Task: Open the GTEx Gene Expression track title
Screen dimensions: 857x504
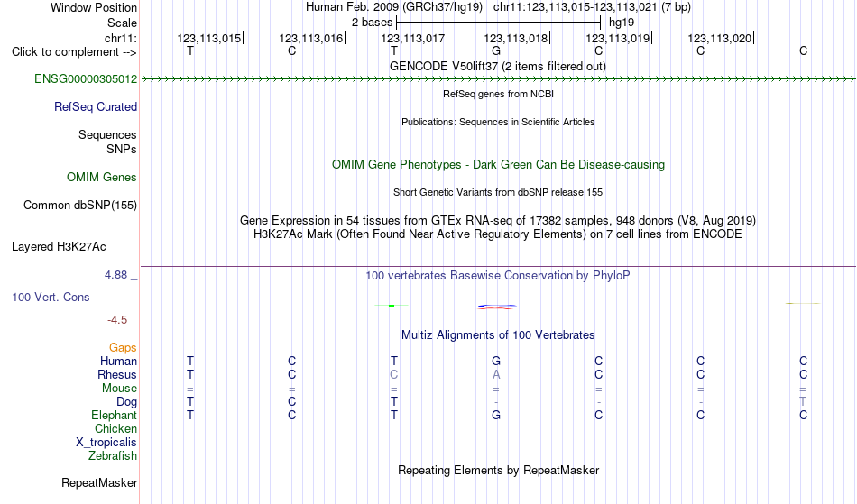Action: tap(498, 221)
